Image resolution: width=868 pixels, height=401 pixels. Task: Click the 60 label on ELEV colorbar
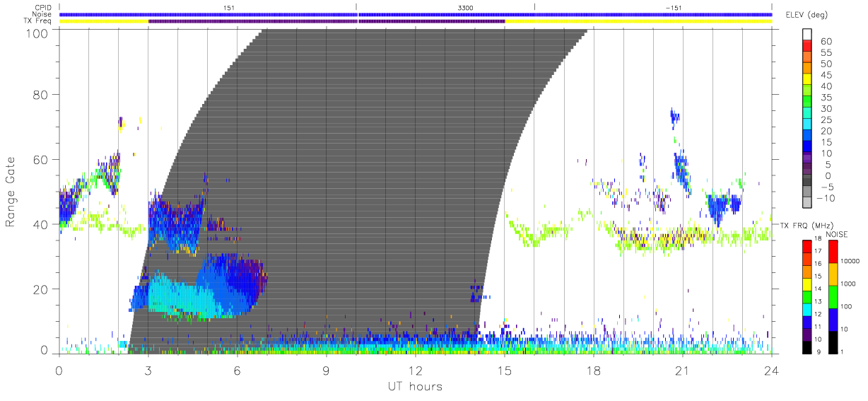pyautogui.click(x=826, y=42)
